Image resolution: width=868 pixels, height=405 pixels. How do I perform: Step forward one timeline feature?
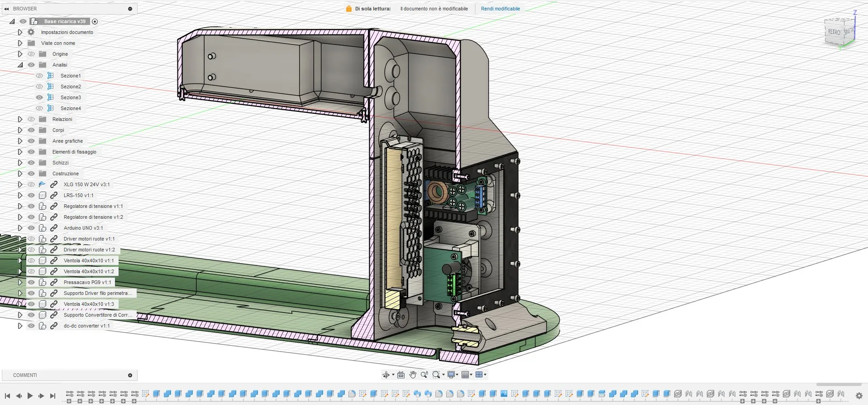[x=41, y=395]
